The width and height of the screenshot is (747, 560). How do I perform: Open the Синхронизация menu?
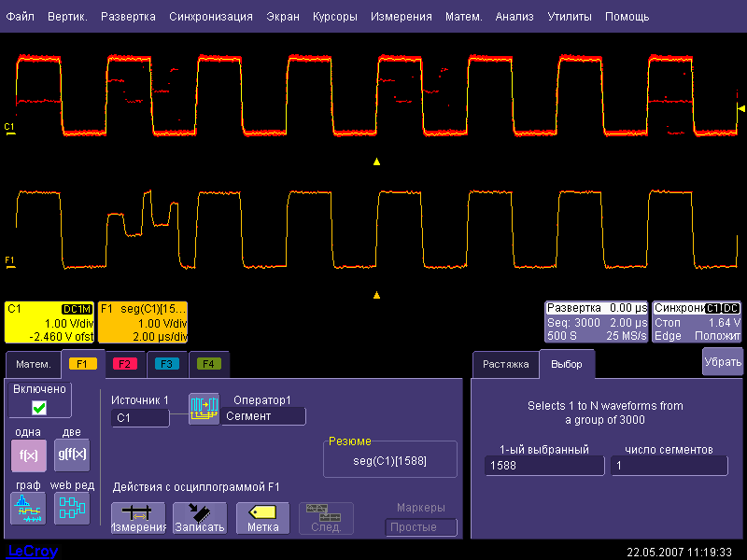[x=210, y=17]
